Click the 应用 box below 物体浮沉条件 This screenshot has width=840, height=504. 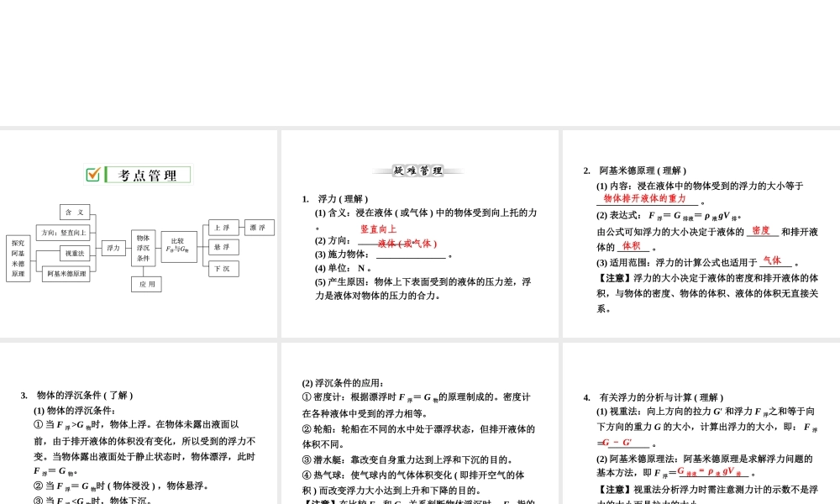[x=146, y=284]
